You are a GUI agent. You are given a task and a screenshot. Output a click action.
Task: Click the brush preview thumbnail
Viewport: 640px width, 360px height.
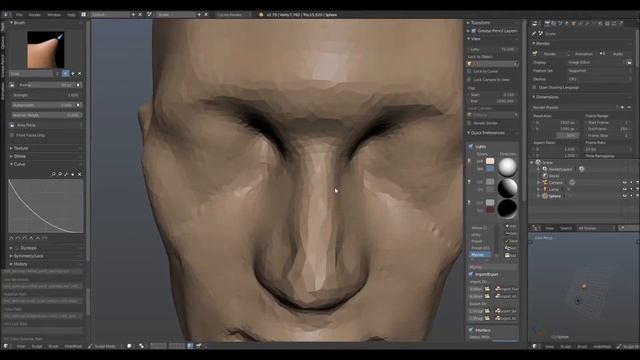[x=45, y=50]
